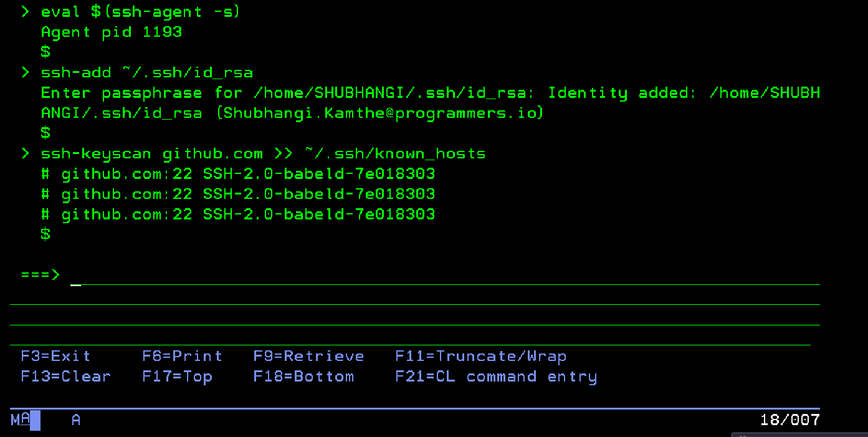Select the eval $(ssh-agent -s) command line

(140, 12)
